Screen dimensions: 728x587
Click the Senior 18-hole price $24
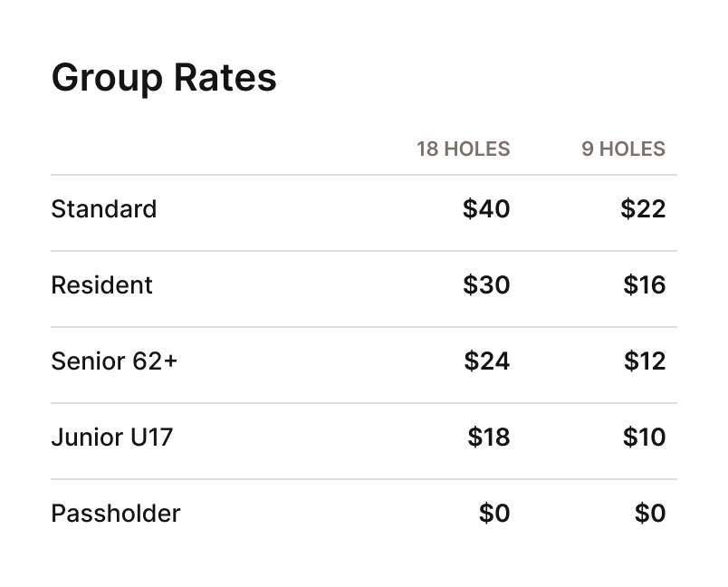pyautogui.click(x=487, y=361)
